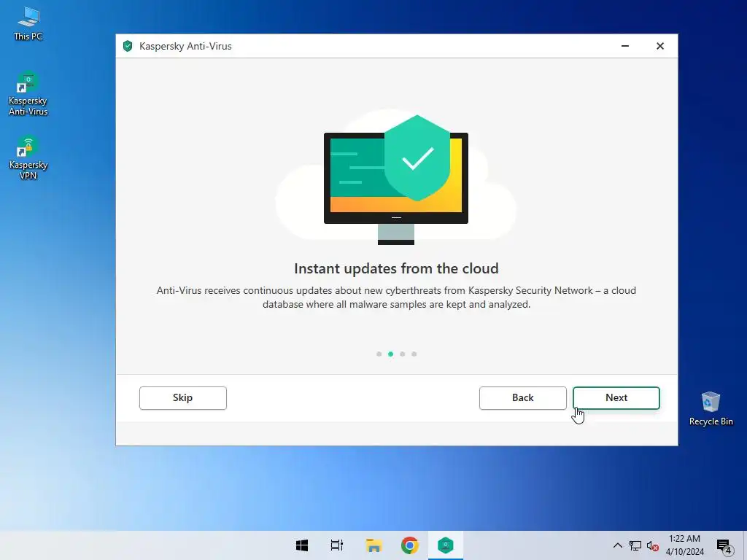747x560 pixels.
Task: Select the Kaspersky Anti-Virus desktop shortcut
Action: pos(28,94)
